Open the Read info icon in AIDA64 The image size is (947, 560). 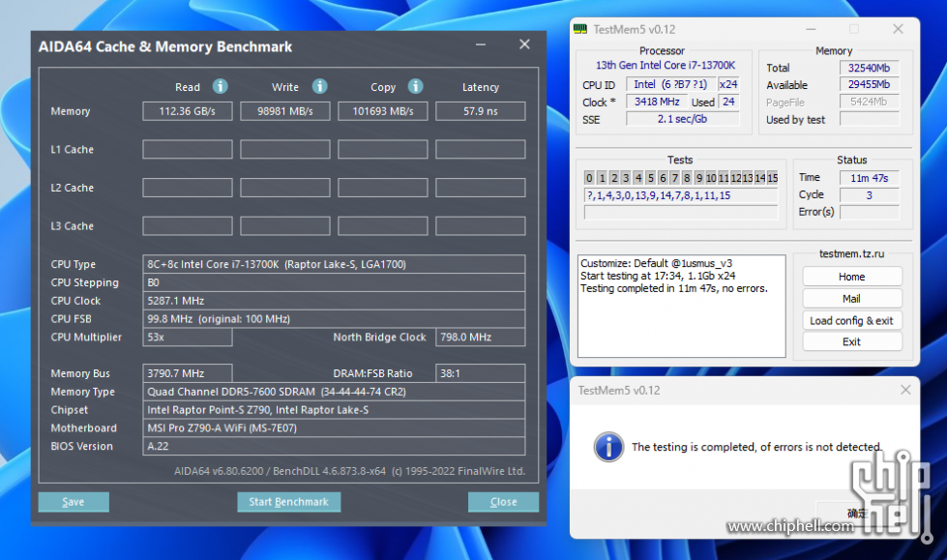click(220, 86)
